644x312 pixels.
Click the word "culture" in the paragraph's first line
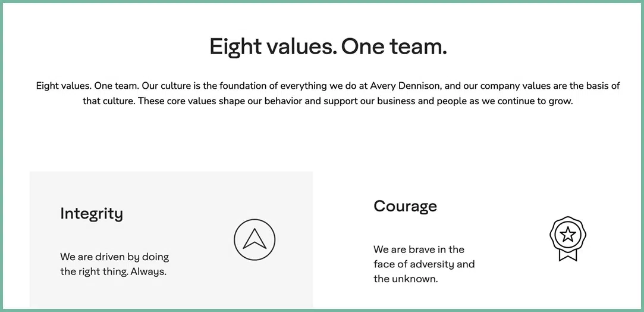(176, 86)
